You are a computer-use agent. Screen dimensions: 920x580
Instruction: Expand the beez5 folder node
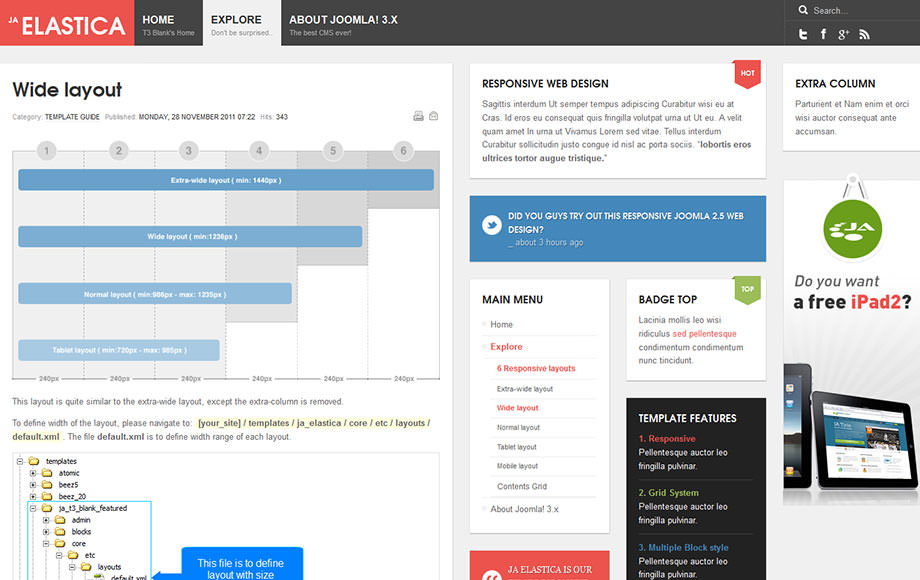33,485
